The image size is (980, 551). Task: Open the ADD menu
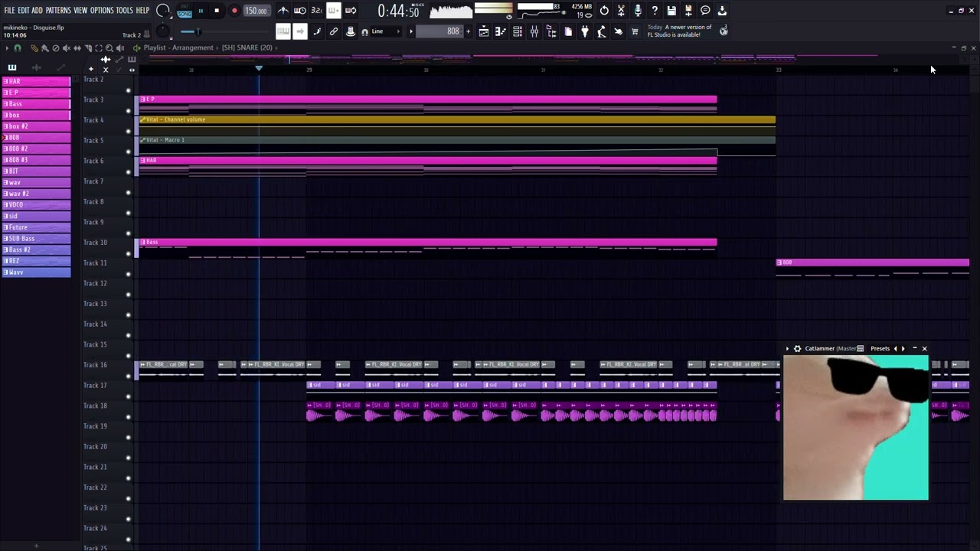point(37,11)
